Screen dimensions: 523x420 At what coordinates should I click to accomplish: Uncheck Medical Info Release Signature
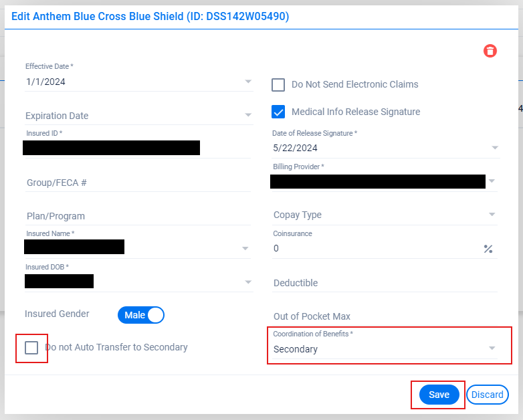[278, 112]
